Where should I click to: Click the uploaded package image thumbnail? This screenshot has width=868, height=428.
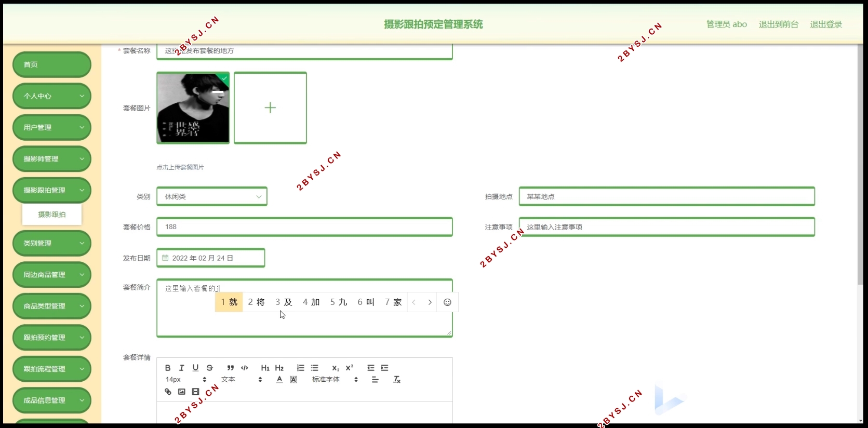click(193, 108)
